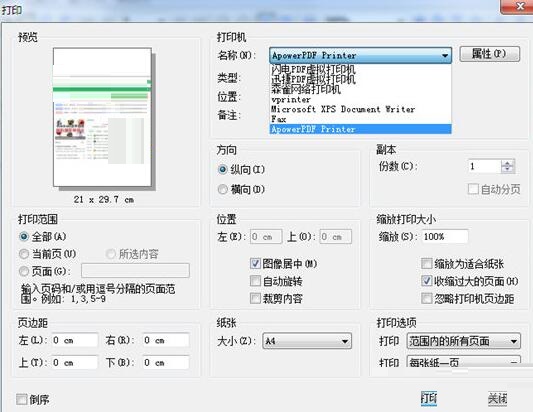Enable 裁剪内容 checkbox
The image size is (533, 412).
point(255,298)
